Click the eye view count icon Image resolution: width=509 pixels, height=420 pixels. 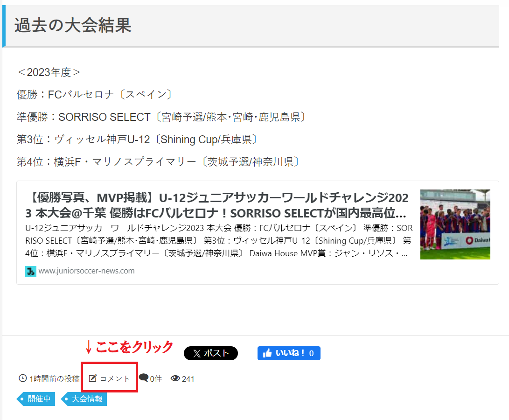(x=175, y=378)
